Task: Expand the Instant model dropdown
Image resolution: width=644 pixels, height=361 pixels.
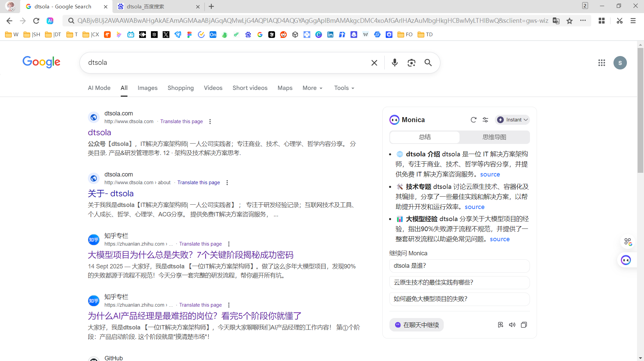Action: [x=512, y=120]
